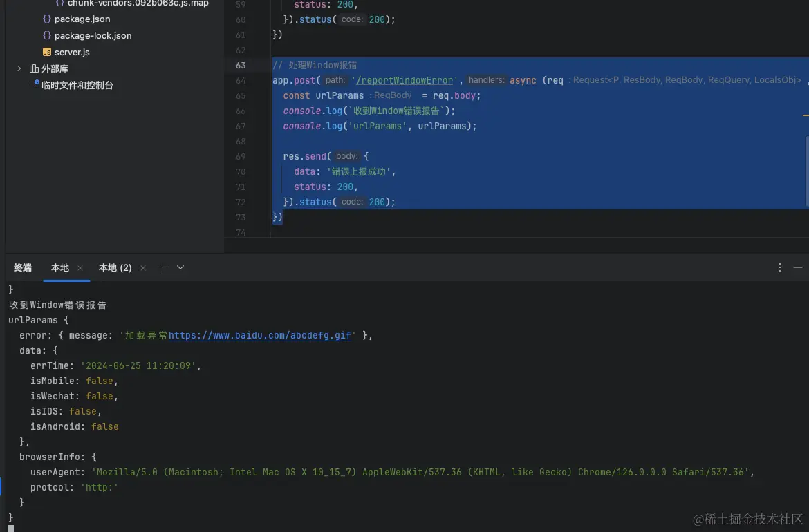Screen dimensions: 809x532
Task: Click the server.js JS file icon
Action: tap(47, 52)
